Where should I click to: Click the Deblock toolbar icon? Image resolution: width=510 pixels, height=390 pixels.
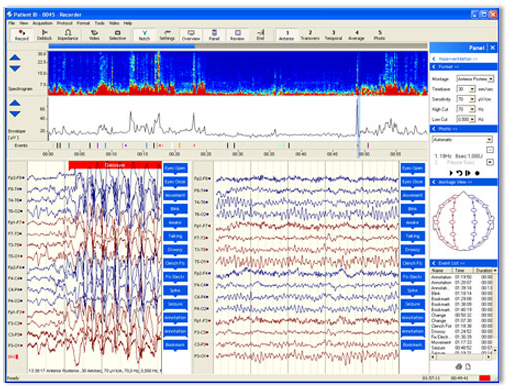44,35
